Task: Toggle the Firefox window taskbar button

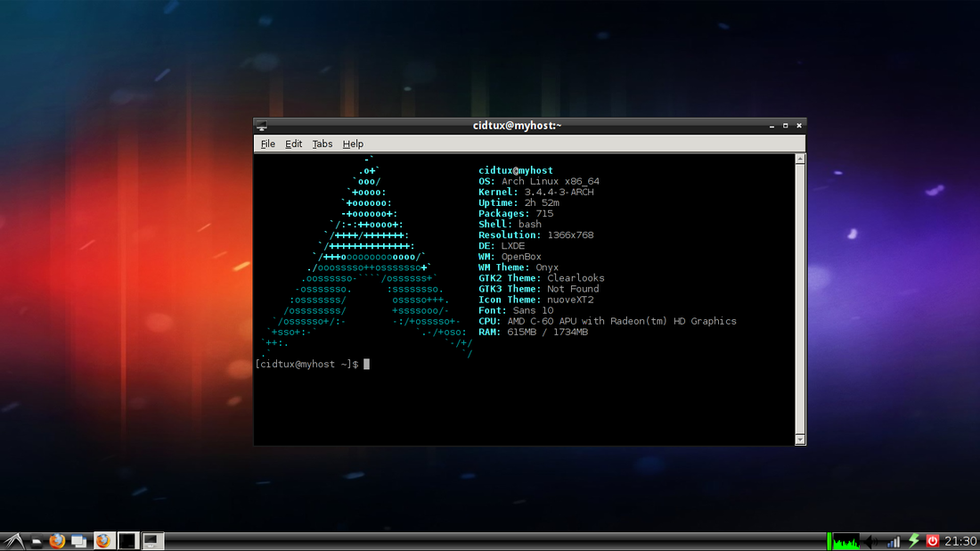Action: click(102, 540)
